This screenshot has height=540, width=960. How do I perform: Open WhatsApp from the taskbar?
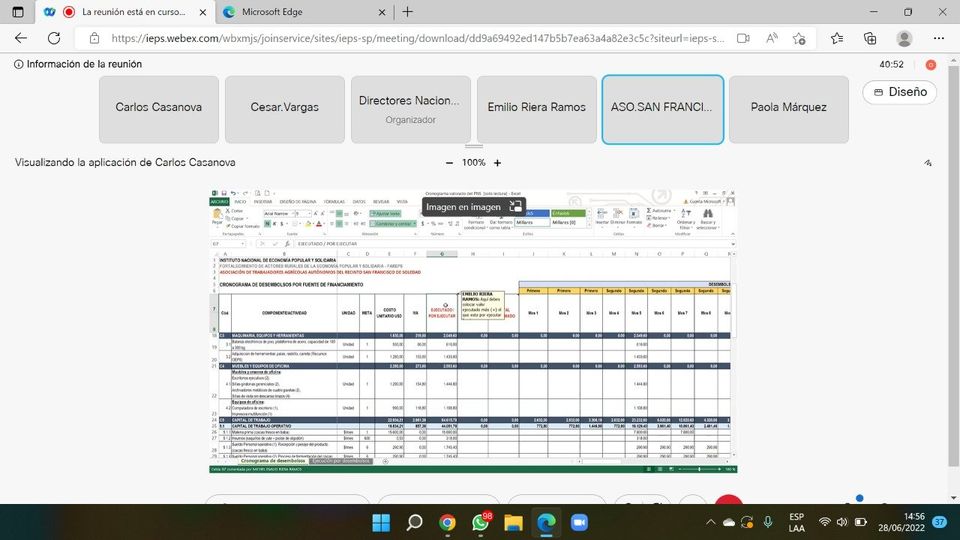tap(447, 522)
